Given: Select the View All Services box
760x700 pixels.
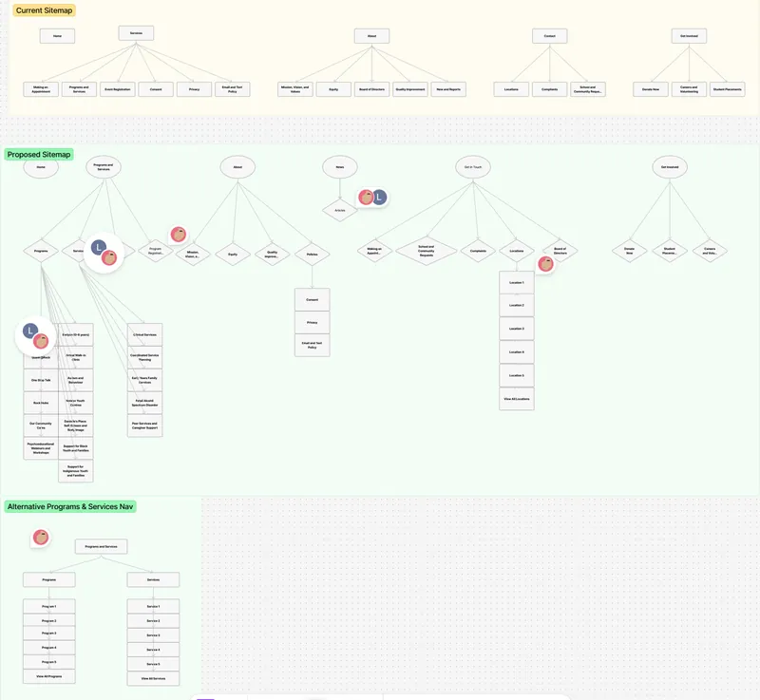Looking at the screenshot, I should tap(153, 679).
